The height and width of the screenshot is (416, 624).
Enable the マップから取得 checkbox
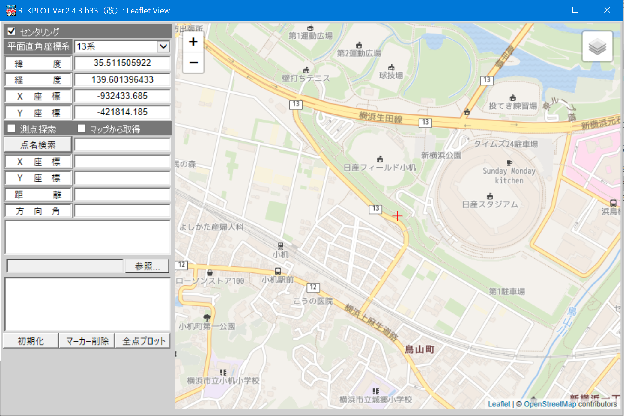pos(82,128)
